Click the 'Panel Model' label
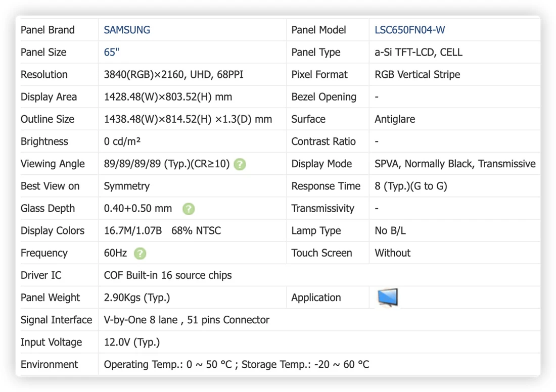556x392 pixels. [x=318, y=30]
